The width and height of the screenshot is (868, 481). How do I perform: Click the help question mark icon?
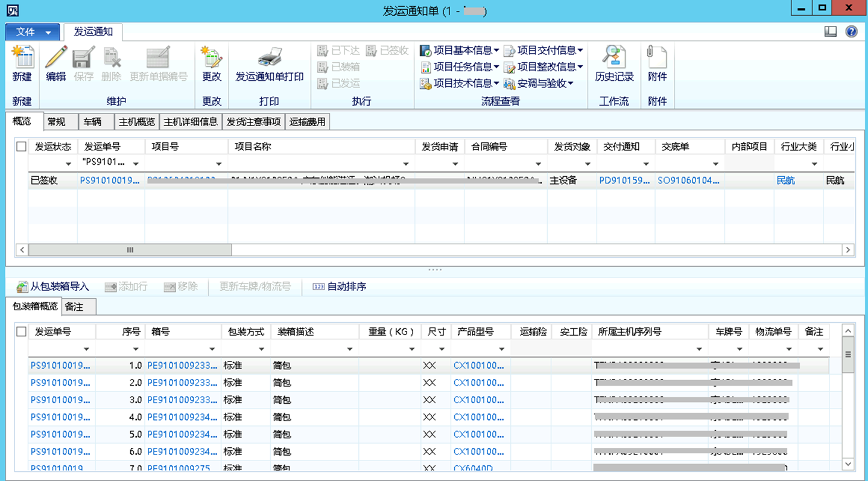coord(851,31)
